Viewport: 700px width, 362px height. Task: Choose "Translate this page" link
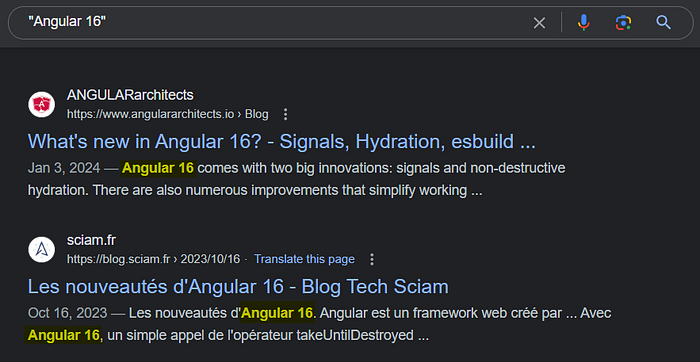click(x=304, y=259)
